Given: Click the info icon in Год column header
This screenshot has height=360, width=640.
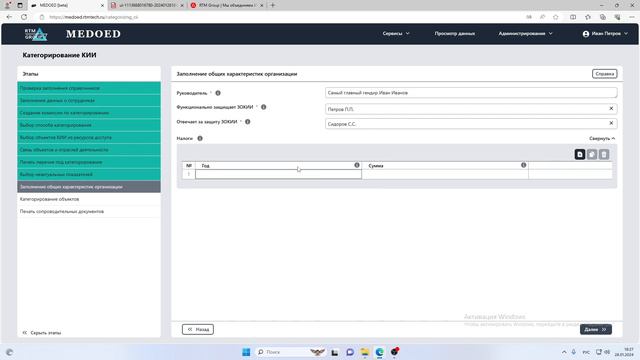Looking at the screenshot, I should 357,165.
